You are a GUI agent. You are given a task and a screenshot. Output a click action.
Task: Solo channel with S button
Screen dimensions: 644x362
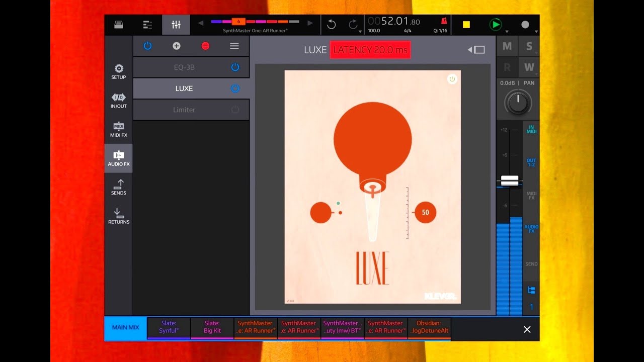click(529, 46)
